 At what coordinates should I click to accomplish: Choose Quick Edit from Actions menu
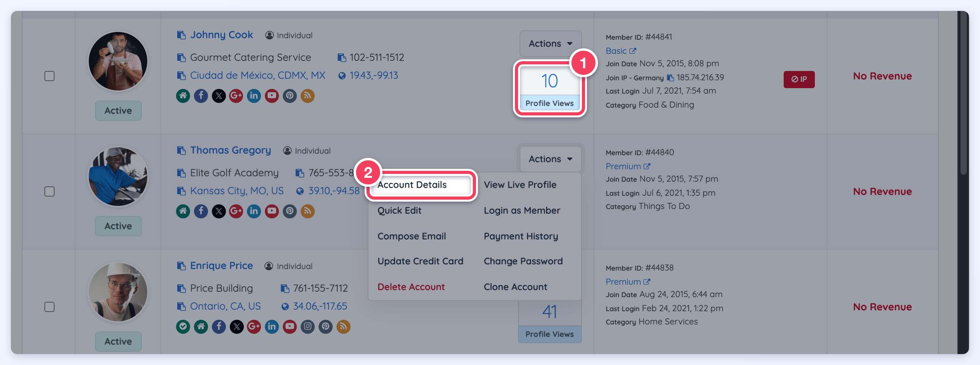click(x=399, y=211)
